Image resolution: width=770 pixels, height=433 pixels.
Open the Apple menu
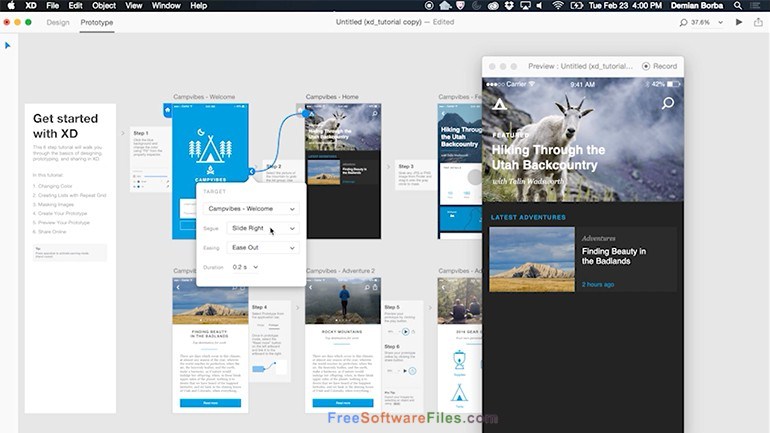tap(11, 5)
